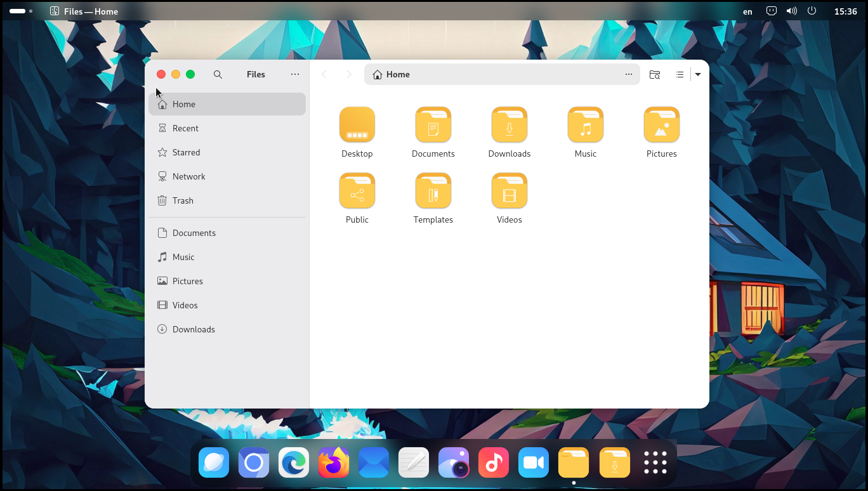
Task: Open the search icon in Files sidebar
Action: [x=218, y=74]
